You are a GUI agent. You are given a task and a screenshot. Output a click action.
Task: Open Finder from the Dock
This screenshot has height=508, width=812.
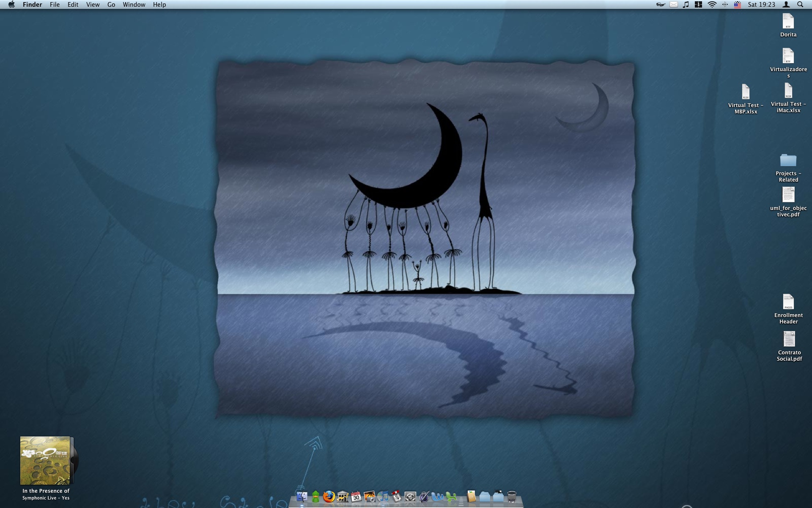point(302,496)
